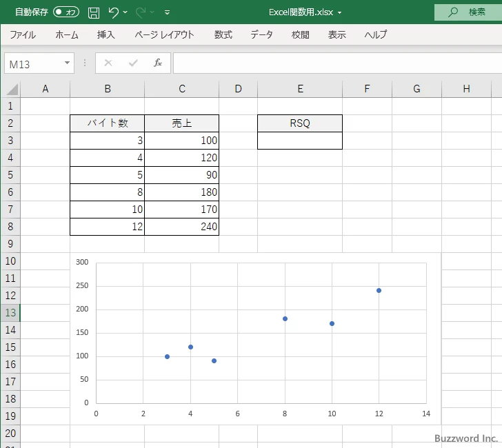Image resolution: width=502 pixels, height=448 pixels.
Task: Click cell B6 containing 8
Action: [108, 192]
